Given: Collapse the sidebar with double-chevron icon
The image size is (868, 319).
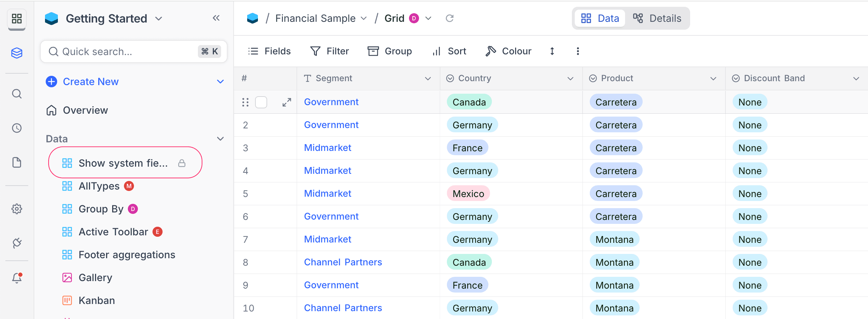Looking at the screenshot, I should (216, 18).
